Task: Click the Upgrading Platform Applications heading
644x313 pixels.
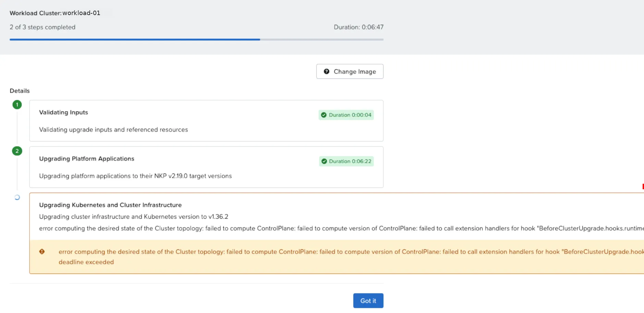Action: (87, 159)
